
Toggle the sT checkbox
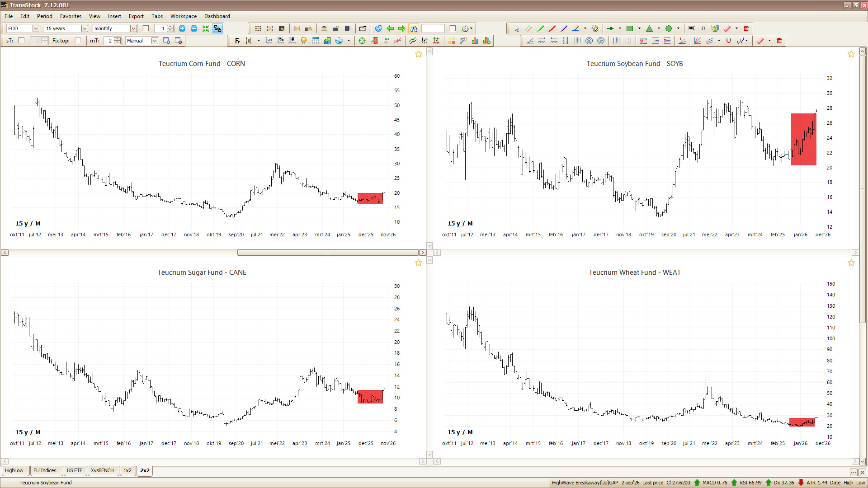click(21, 41)
